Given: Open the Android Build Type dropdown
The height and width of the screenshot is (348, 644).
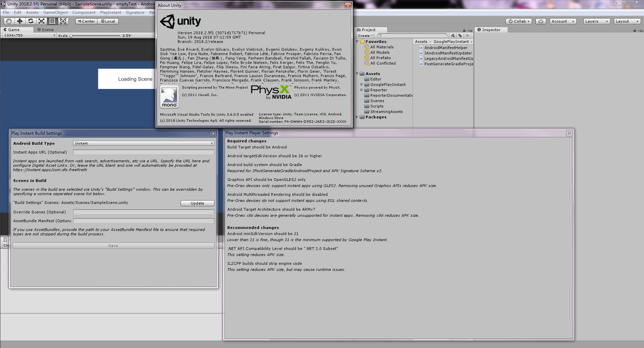Looking at the screenshot, I should [x=143, y=143].
